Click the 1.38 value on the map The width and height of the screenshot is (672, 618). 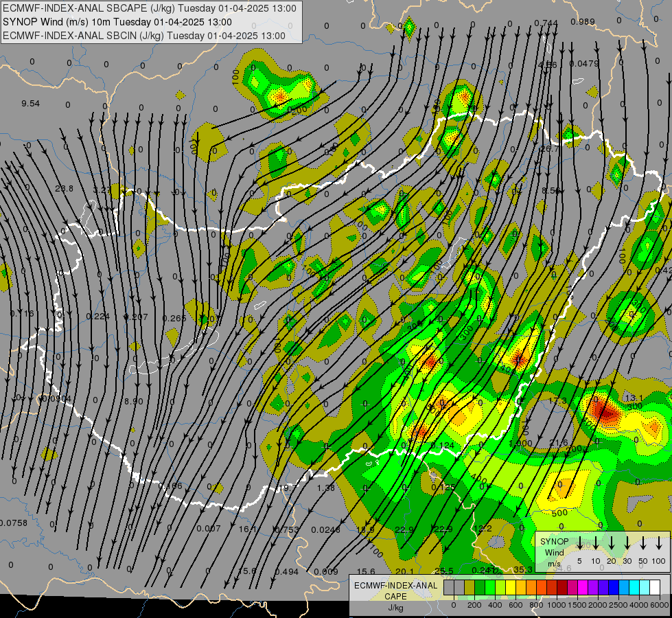pyautogui.click(x=326, y=488)
